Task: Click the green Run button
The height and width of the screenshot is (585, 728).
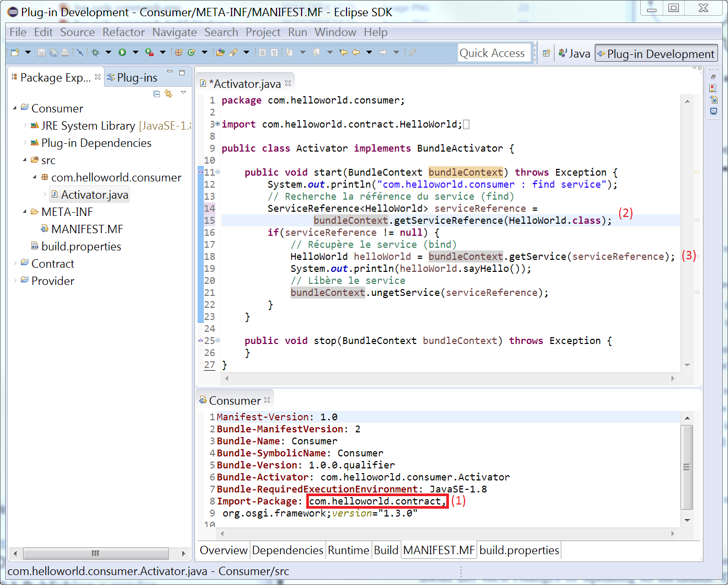Action: pos(122,52)
